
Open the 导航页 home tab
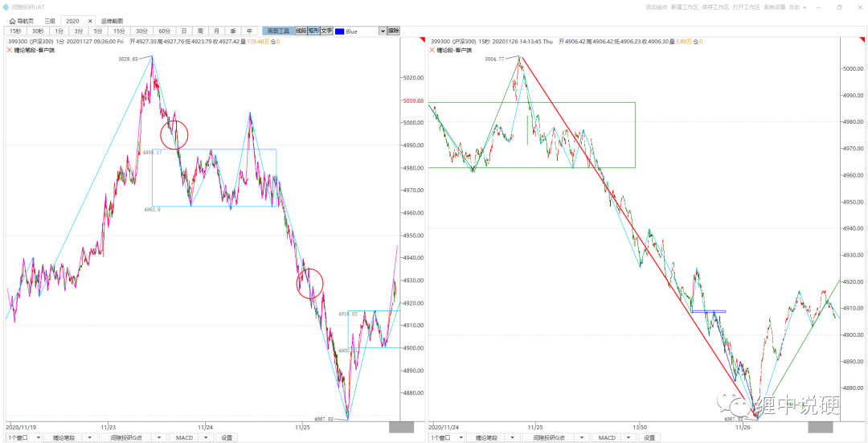22,20
